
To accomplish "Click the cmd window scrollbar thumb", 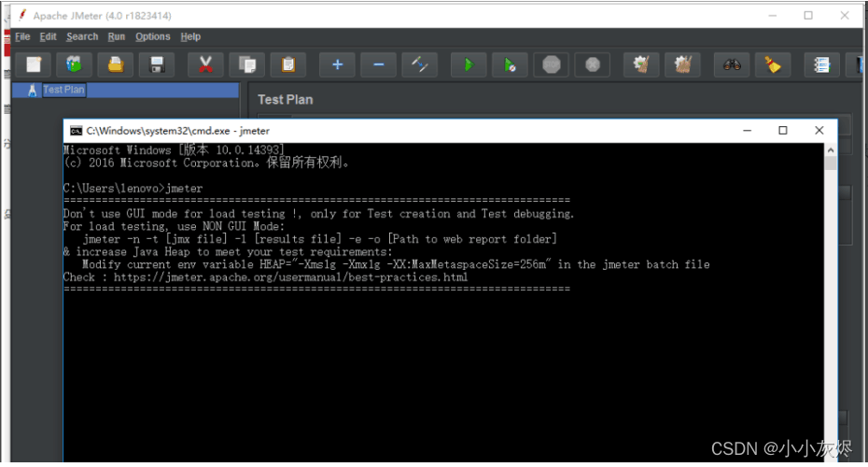I will 831,163.
